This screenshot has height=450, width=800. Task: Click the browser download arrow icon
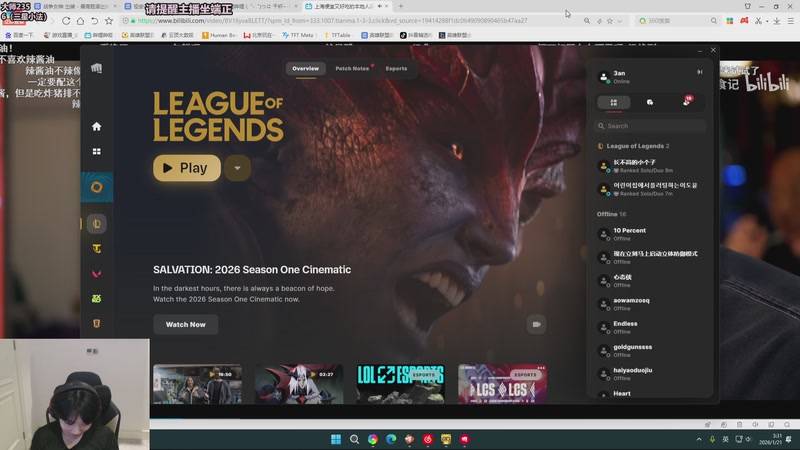click(x=777, y=21)
